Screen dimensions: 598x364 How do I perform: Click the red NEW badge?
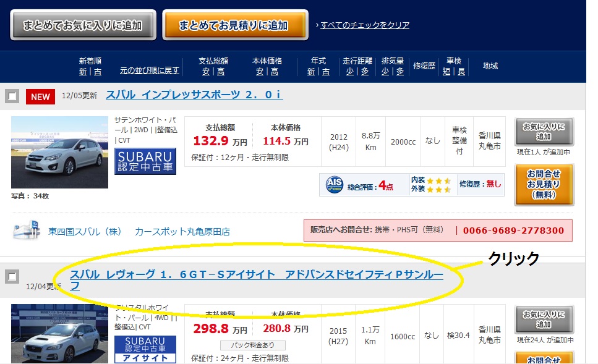pyautogui.click(x=40, y=97)
